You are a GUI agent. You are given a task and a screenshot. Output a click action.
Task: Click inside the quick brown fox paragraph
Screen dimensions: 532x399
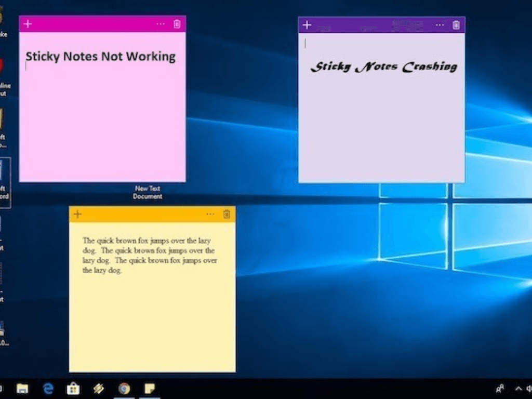[x=150, y=256]
